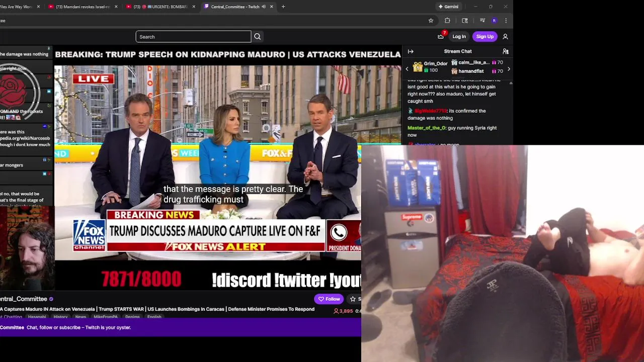Click the 3,895 viewer count
Screen dimensions: 644x362
tap(343, 311)
